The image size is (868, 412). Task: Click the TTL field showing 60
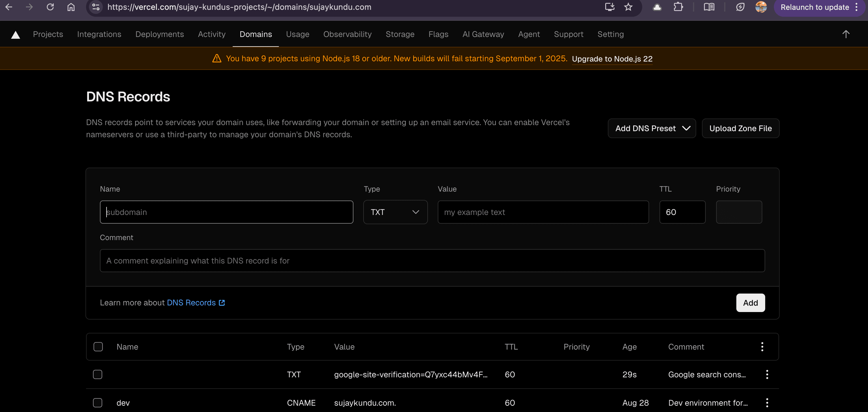pos(682,212)
